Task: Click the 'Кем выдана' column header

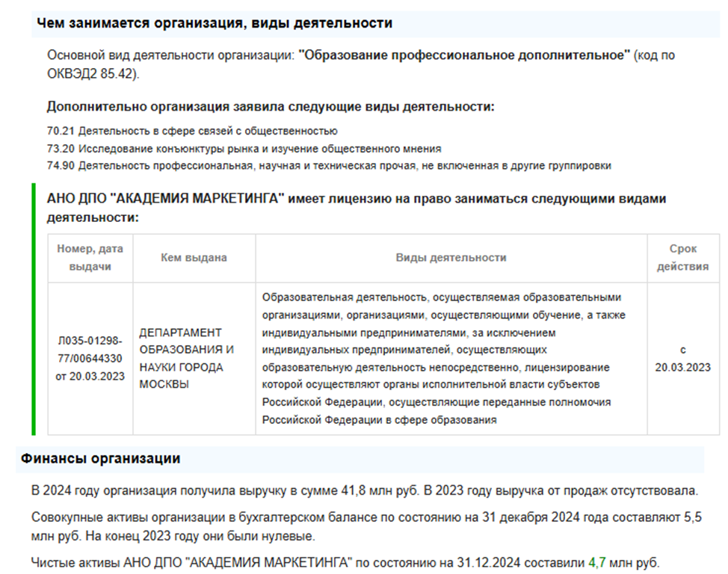Action: (x=194, y=258)
